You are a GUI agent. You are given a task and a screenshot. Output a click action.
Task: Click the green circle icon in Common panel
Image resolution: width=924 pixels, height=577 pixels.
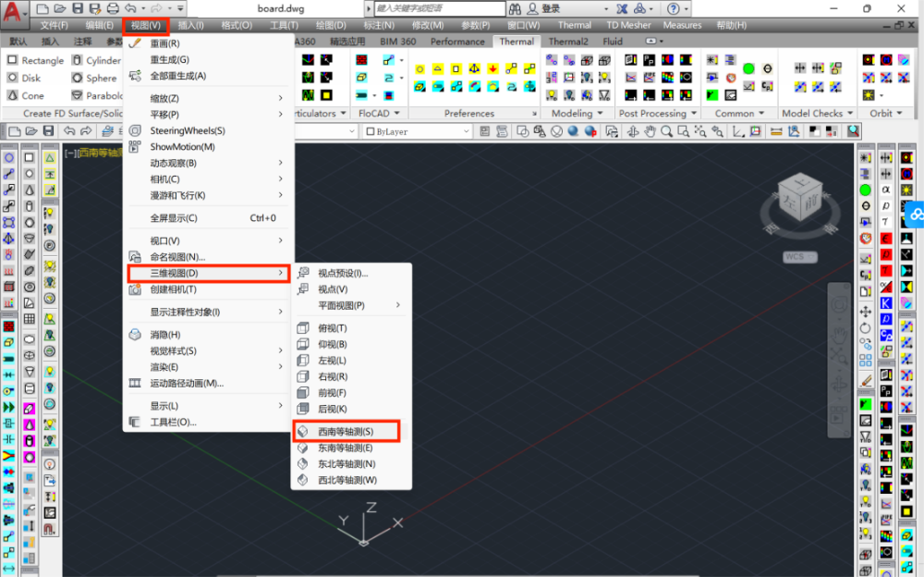pyautogui.click(x=748, y=68)
